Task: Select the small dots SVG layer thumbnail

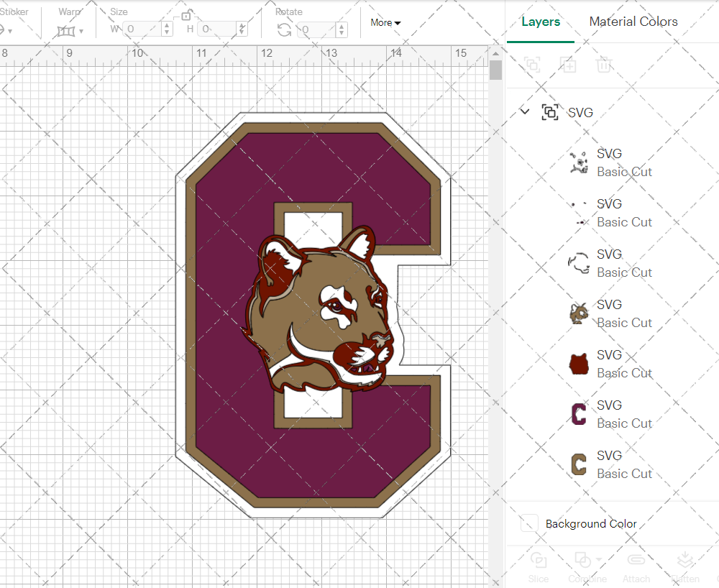Action: (x=579, y=213)
